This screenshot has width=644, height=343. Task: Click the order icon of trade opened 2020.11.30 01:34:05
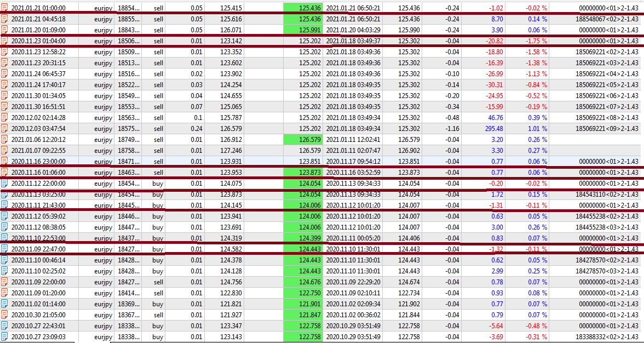point(4,96)
